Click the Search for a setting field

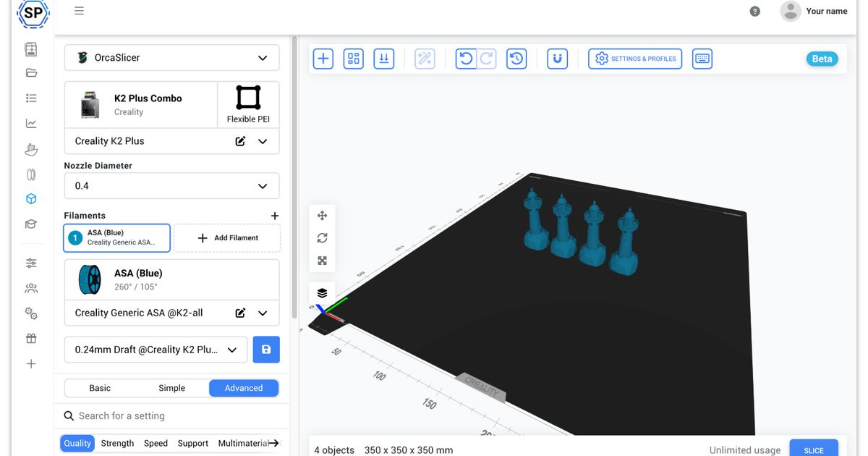tap(172, 415)
